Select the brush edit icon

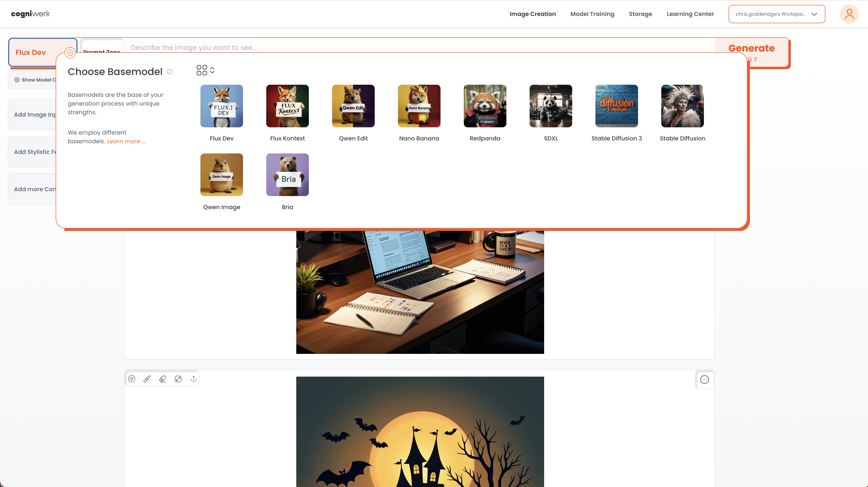coord(147,379)
